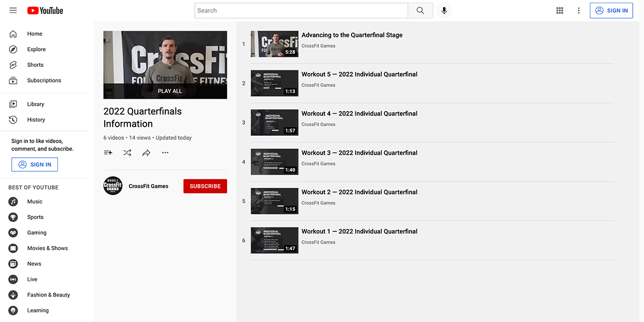Open the three-dot settings menu in header
This screenshot has width=644, height=322.
tap(579, 11)
